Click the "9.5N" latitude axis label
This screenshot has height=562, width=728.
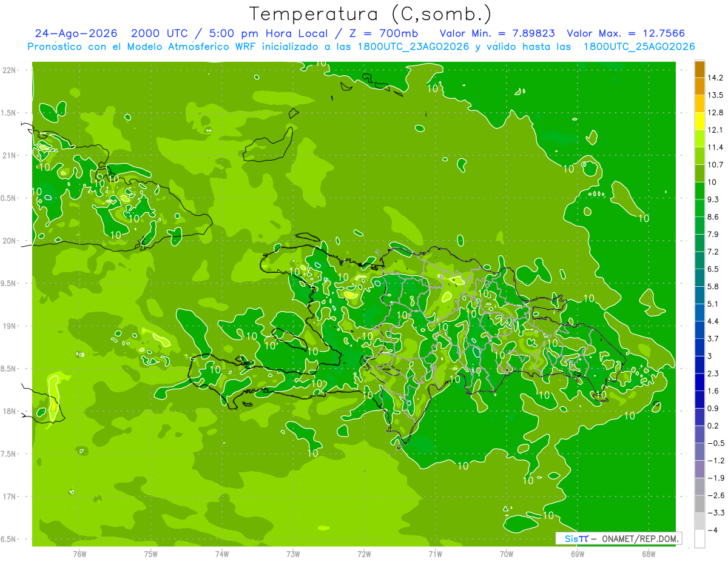click(x=8, y=283)
